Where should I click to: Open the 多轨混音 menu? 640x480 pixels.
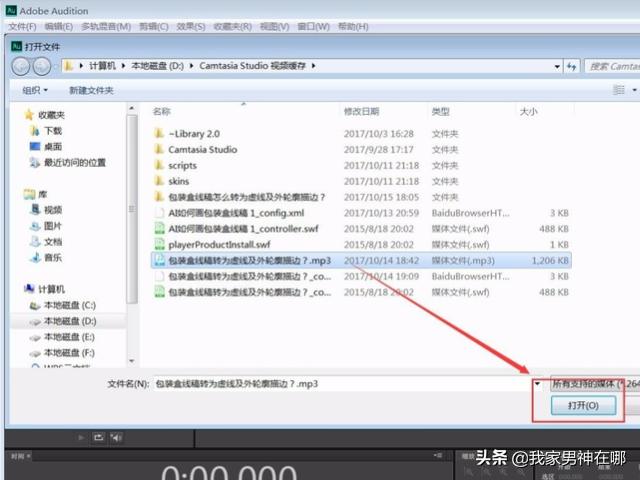[x=103, y=26]
